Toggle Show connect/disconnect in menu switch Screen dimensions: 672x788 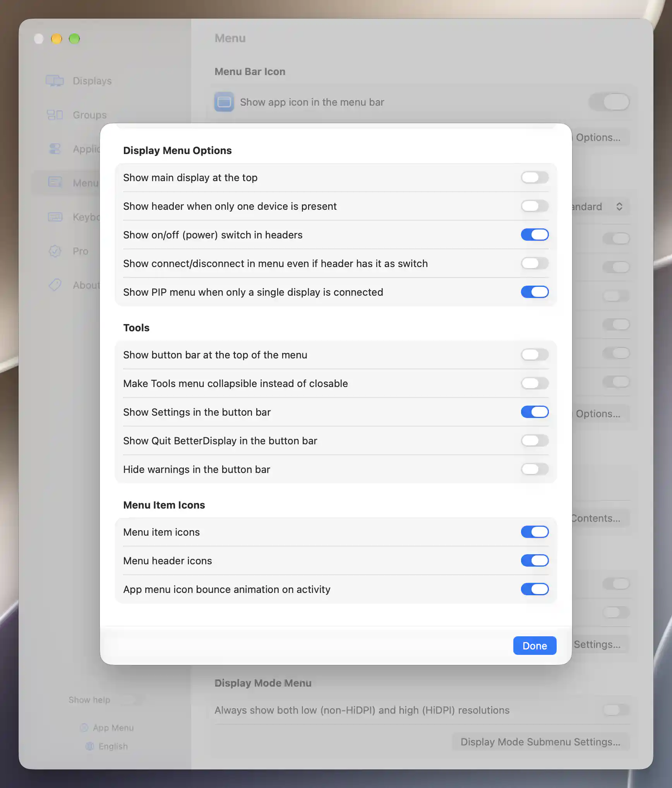[x=535, y=264]
